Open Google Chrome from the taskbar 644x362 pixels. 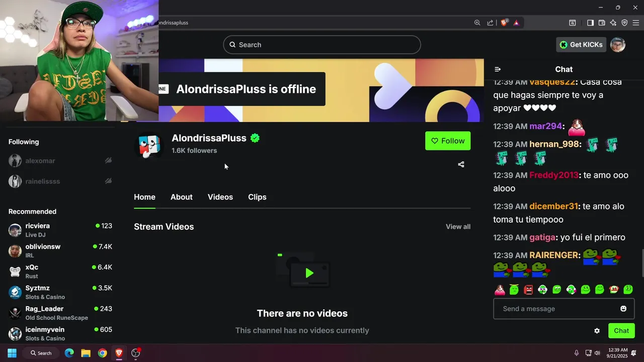click(102, 353)
